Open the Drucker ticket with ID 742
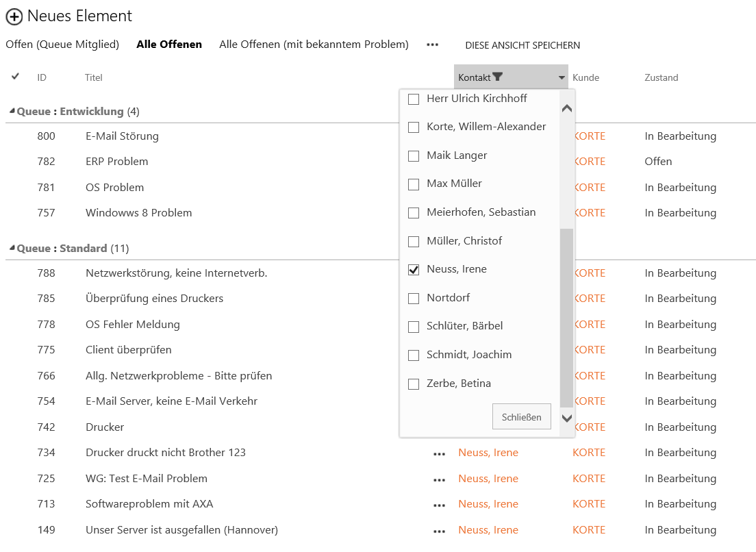756x552 pixels. 105,427
